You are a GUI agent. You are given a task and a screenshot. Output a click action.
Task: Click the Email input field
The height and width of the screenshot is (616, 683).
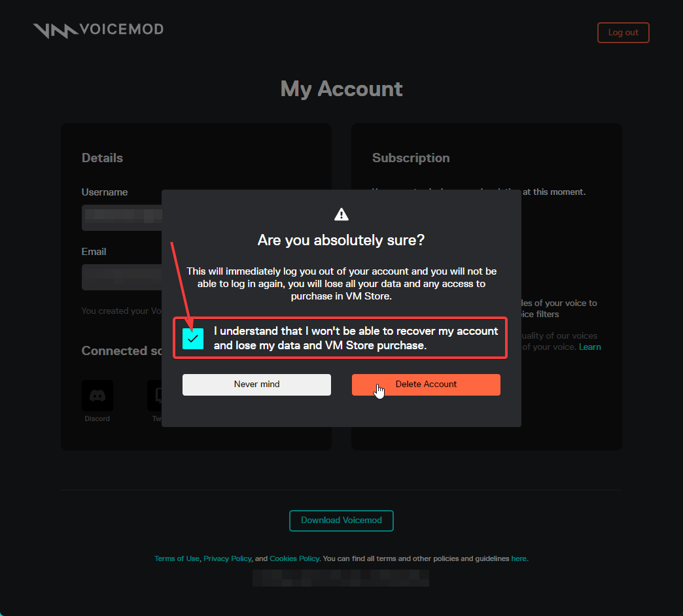point(122,277)
